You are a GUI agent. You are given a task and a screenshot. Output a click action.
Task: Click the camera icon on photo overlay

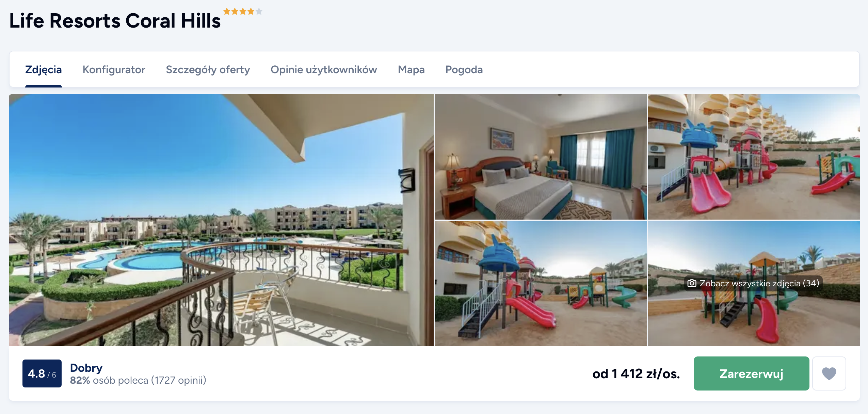(691, 283)
